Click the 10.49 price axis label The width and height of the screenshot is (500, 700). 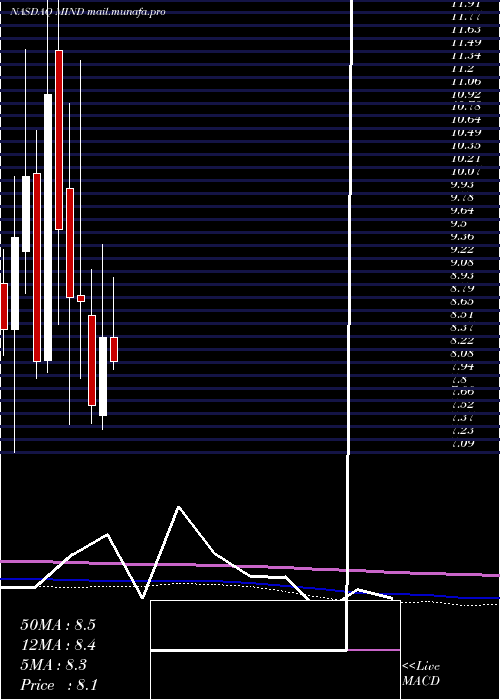[x=466, y=133]
